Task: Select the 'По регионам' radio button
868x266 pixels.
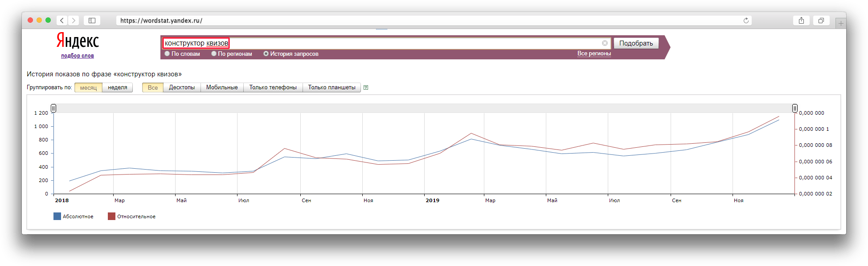Action: click(214, 54)
